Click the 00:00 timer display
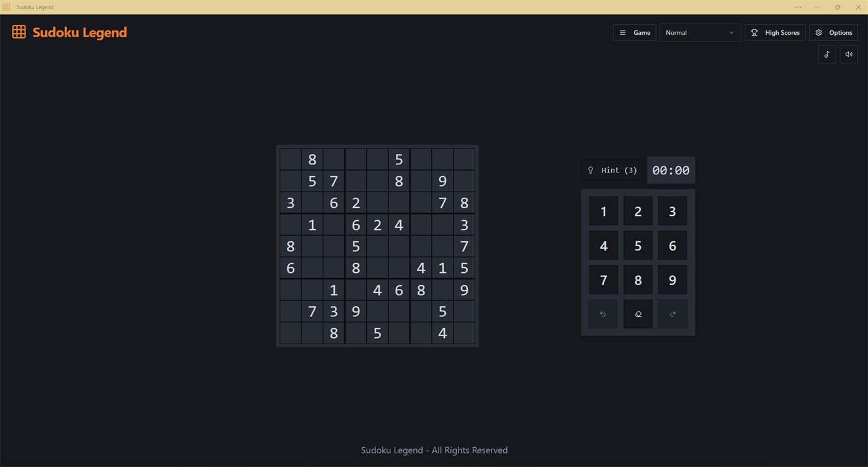The image size is (868, 467). coord(671,169)
